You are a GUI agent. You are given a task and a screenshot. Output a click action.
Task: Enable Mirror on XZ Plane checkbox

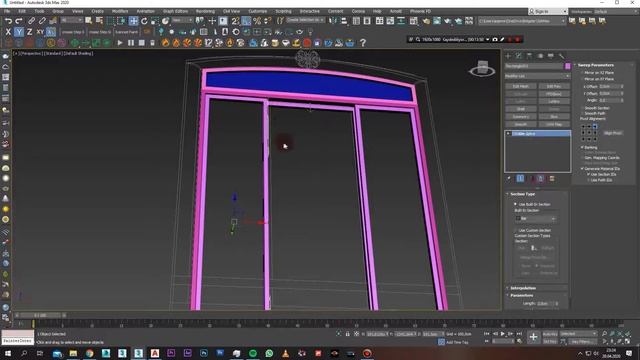[582, 73]
